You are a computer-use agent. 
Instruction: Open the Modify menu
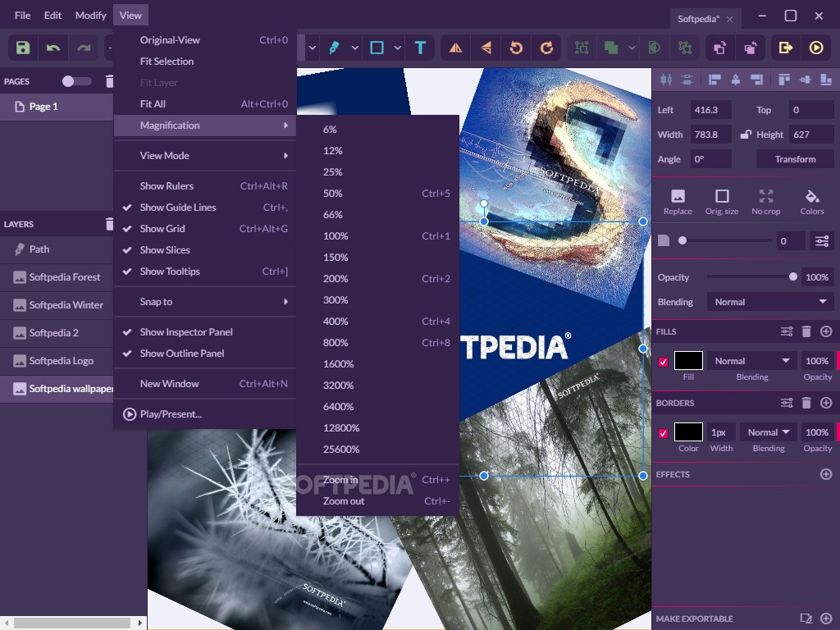[90, 15]
